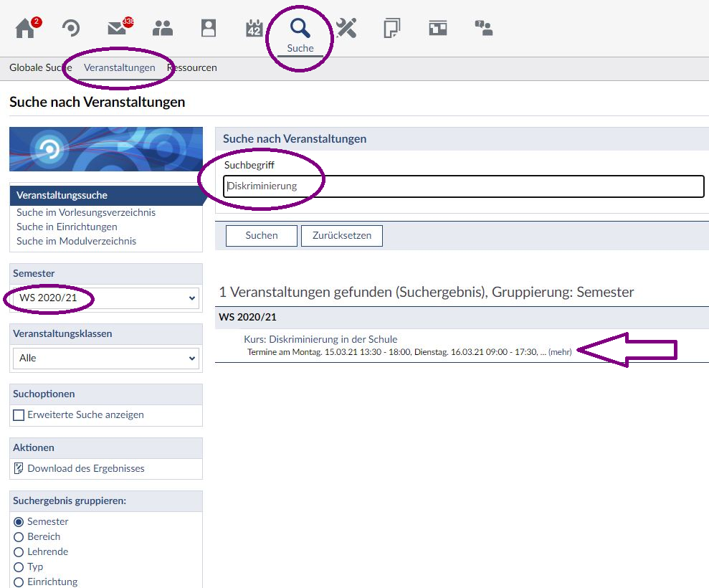The image size is (709, 588).
Task: Switch to Ressourcen tab
Action: coord(191,67)
